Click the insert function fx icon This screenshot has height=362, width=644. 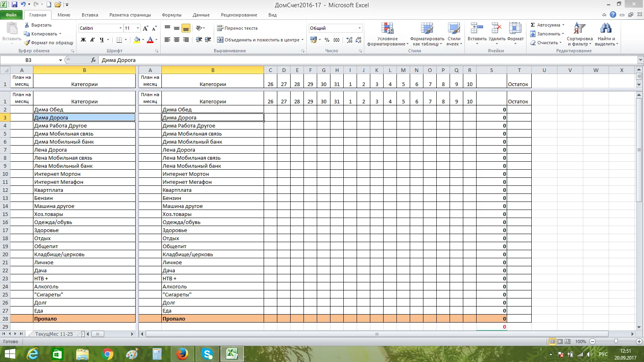click(93, 60)
